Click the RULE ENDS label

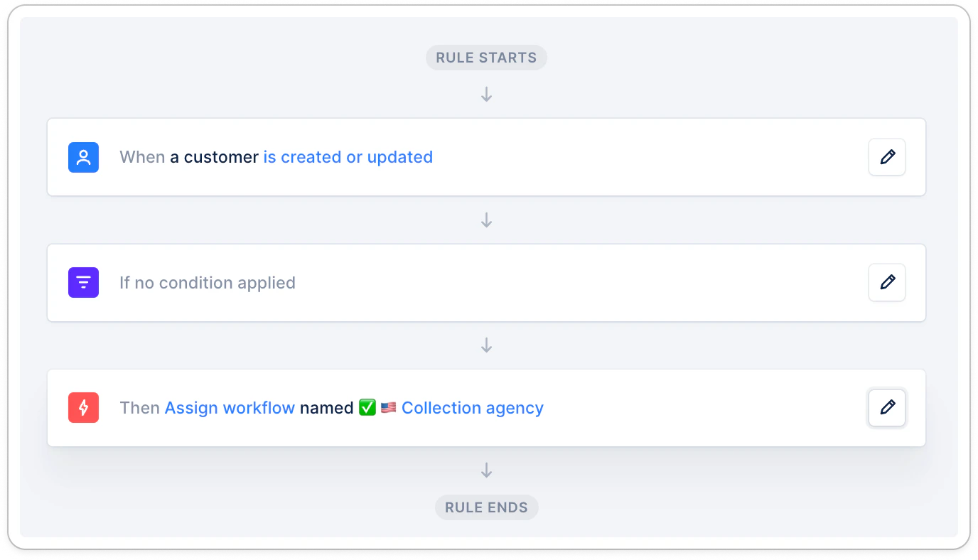486,507
